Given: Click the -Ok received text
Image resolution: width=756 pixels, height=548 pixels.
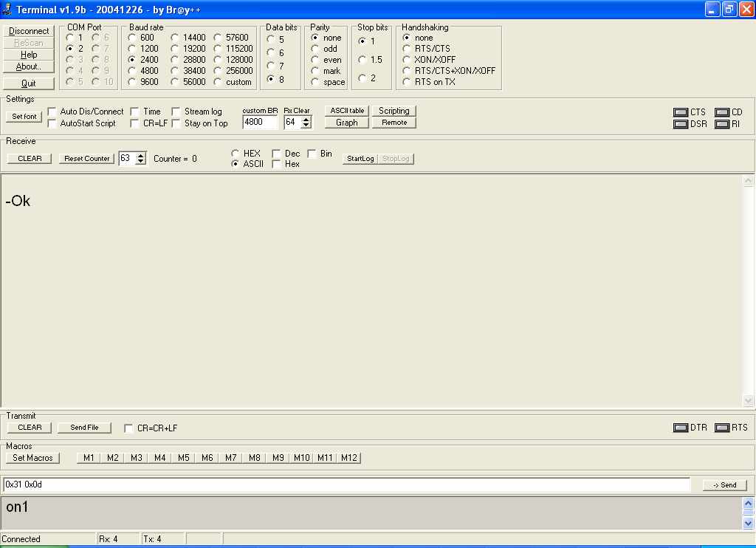Looking at the screenshot, I should tap(18, 201).
